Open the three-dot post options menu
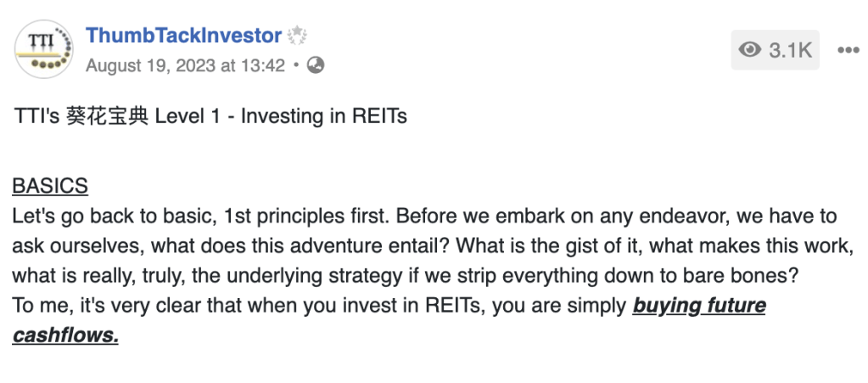Screen dimensions: 868x383 (x=848, y=50)
